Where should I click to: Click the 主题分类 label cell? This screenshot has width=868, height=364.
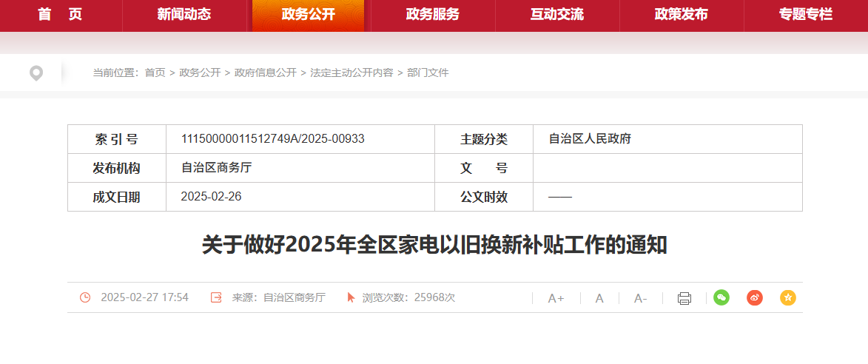[x=484, y=139]
